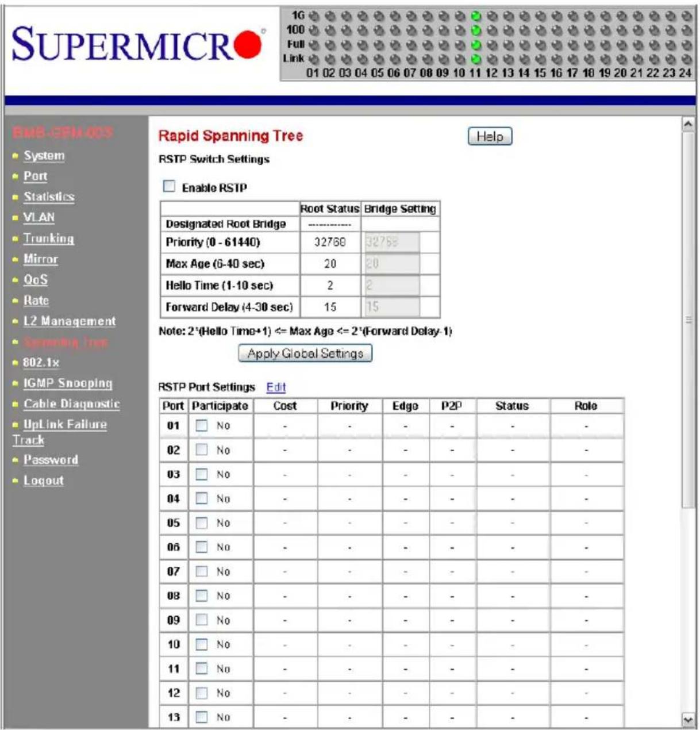Viewport: 700px width, 730px height.
Task: Click the Logout link
Action: (44, 481)
